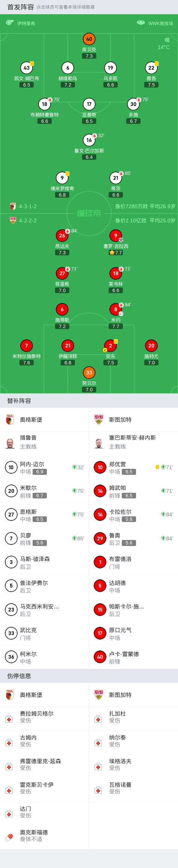Image resolution: width=178 pixels, height=868 pixels.
Task: Open substitute 郑优营 number 10 details
Action: point(133,467)
